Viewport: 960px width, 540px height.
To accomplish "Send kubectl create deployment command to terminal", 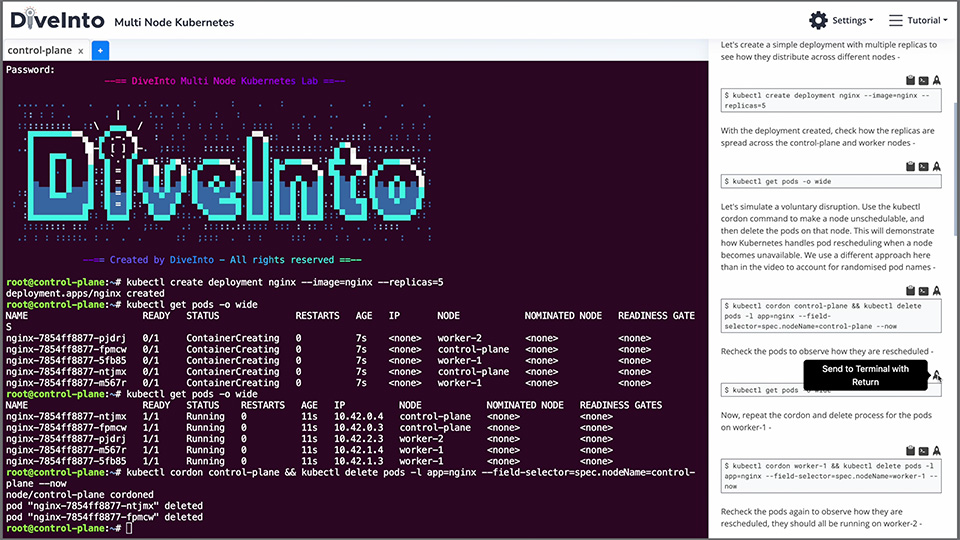I will (x=923, y=80).
